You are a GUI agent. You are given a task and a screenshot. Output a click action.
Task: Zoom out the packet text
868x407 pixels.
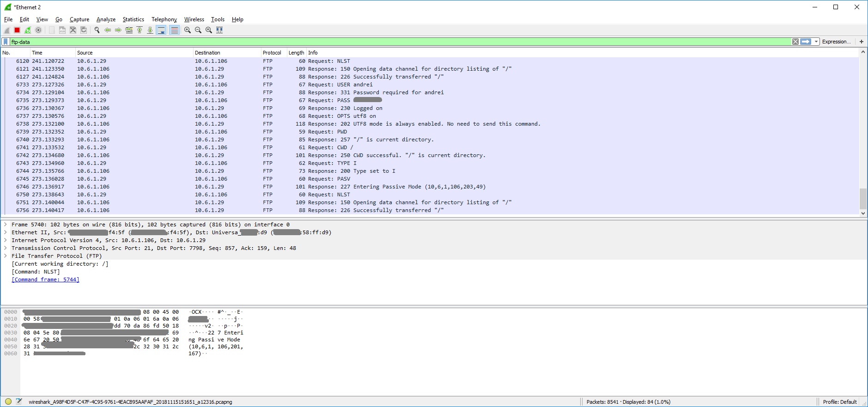[x=198, y=30]
